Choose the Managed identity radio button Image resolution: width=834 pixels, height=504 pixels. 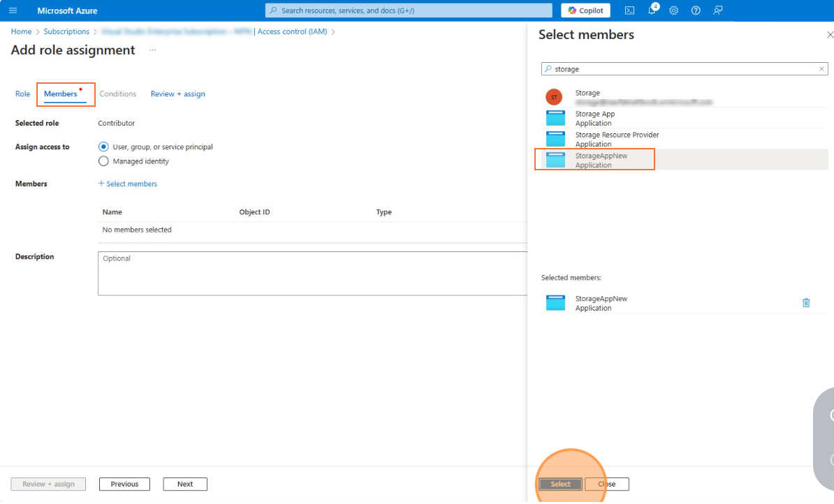pyautogui.click(x=104, y=161)
